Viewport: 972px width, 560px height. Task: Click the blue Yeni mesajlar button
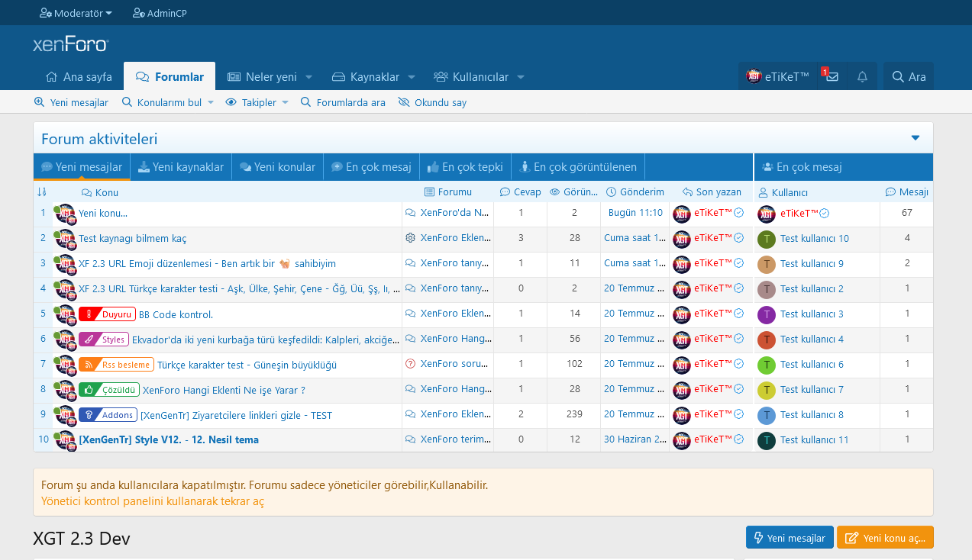789,538
